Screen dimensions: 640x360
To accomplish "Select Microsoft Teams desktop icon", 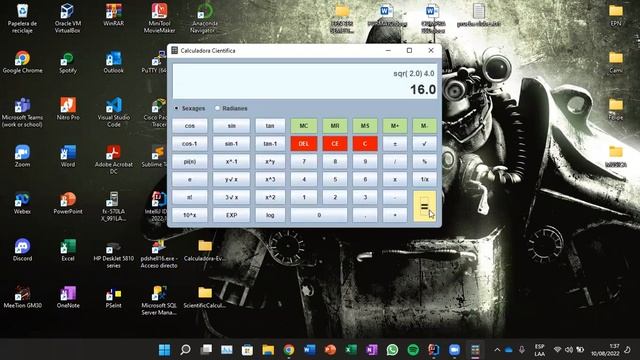I will pos(22,113).
